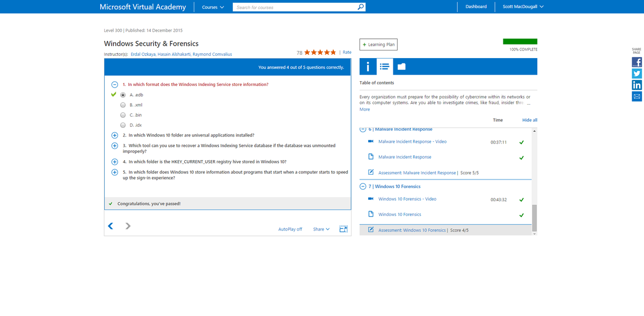Image resolution: width=644 pixels, height=316 pixels.
Task: Open instructor Raymond Comvalius's profile
Action: (213, 54)
